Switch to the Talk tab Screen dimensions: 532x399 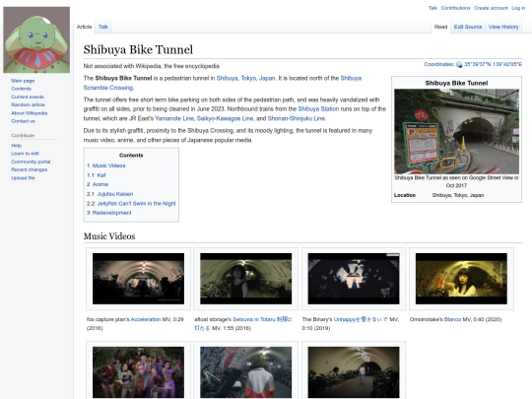pos(103,27)
